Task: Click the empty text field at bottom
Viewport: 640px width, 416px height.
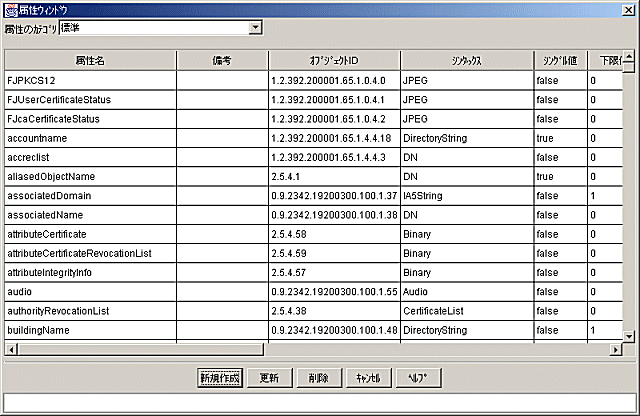Action: click(x=320, y=403)
